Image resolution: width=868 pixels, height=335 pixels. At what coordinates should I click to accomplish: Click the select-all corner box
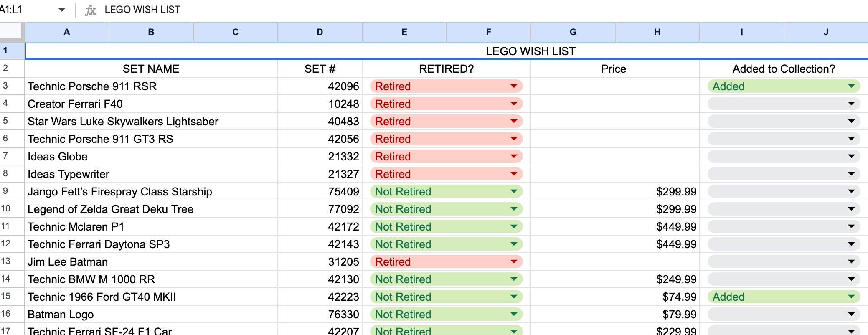(11, 31)
